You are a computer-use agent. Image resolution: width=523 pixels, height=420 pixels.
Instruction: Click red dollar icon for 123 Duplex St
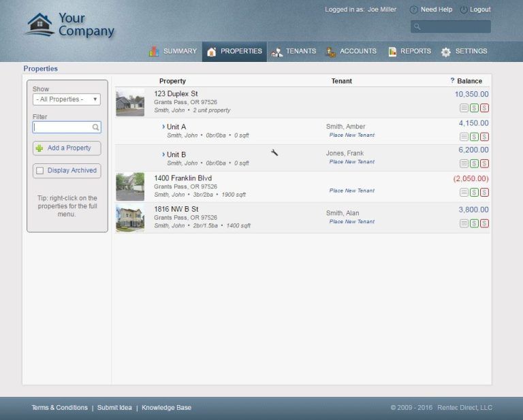pos(484,108)
